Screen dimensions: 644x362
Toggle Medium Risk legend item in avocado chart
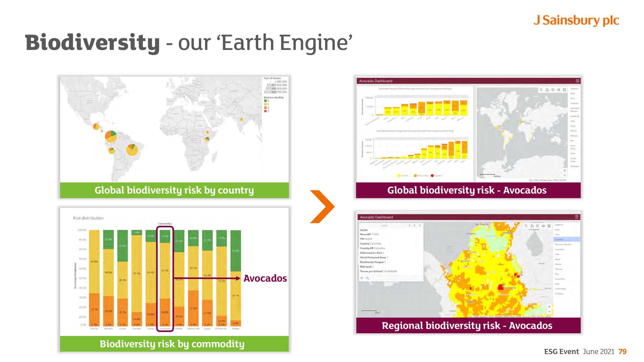421,176
